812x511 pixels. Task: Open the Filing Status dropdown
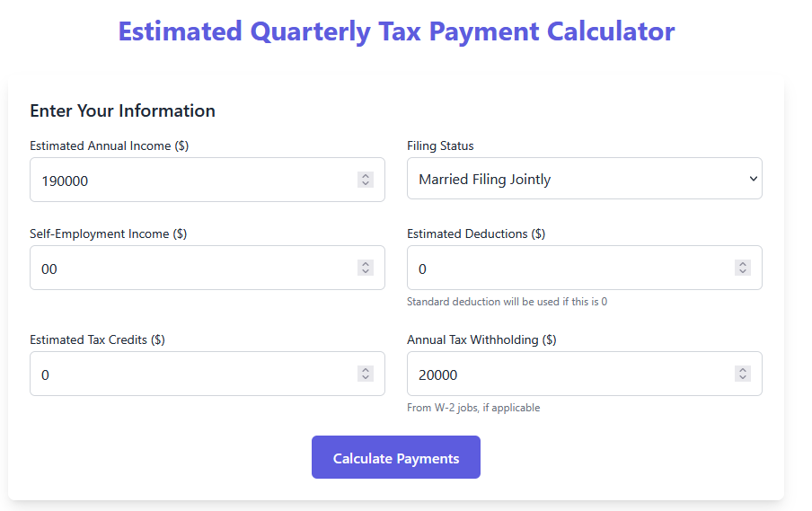pyautogui.click(x=584, y=179)
